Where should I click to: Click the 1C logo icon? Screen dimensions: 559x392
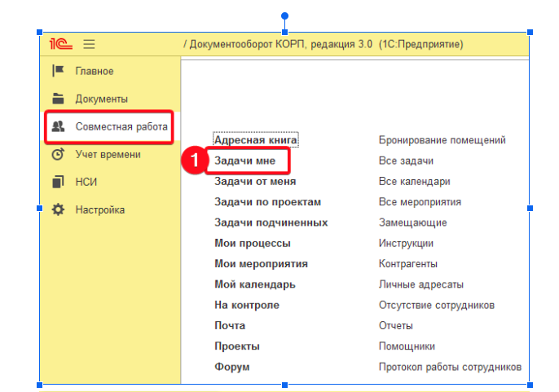tap(61, 44)
